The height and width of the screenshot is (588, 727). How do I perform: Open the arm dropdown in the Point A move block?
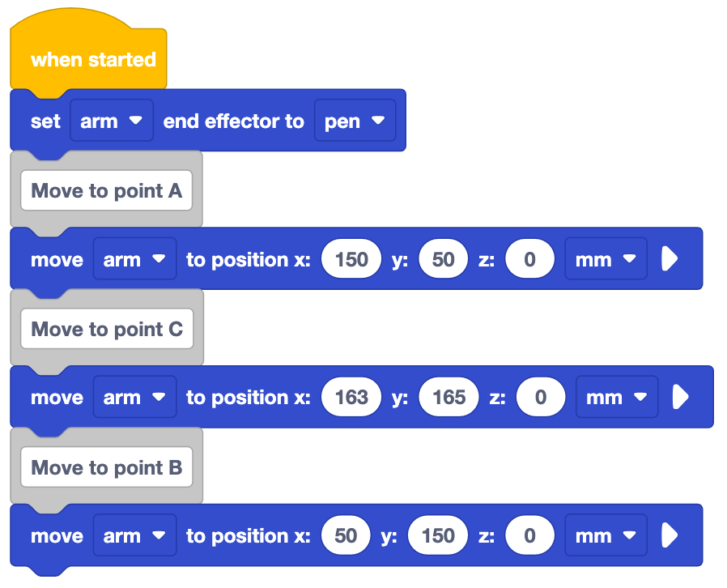click(x=134, y=258)
